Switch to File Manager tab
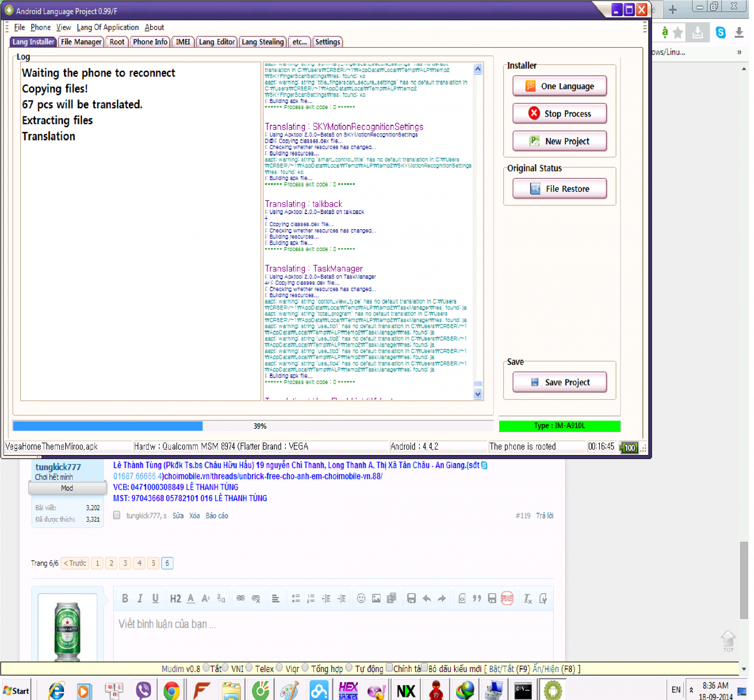 [x=81, y=42]
